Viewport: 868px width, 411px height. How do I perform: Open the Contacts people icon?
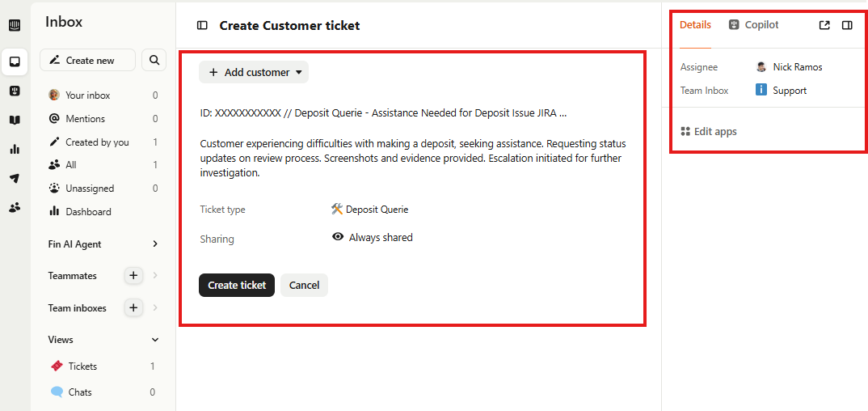[x=15, y=207]
